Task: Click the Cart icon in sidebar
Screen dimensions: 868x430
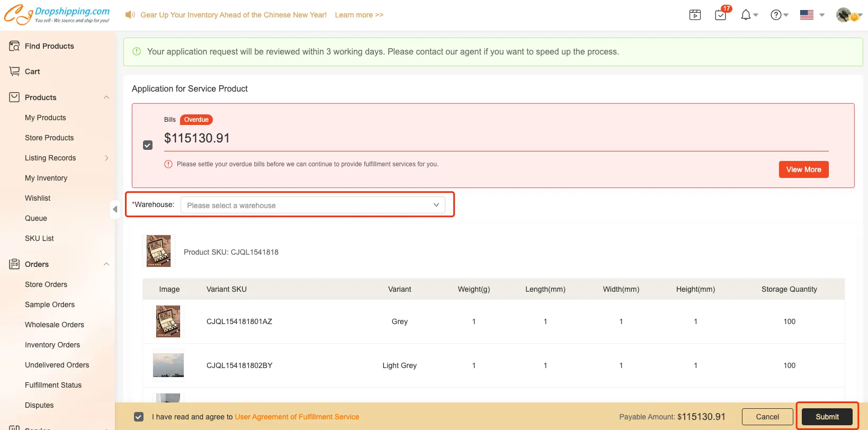Action: [x=15, y=71]
